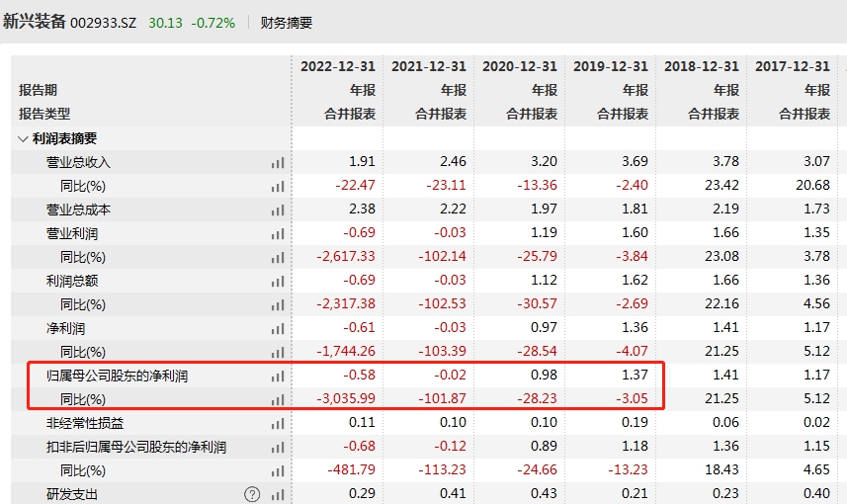The height and width of the screenshot is (504, 847).
Task: Click the 非经常性损益 row label
Action: [x=85, y=424]
